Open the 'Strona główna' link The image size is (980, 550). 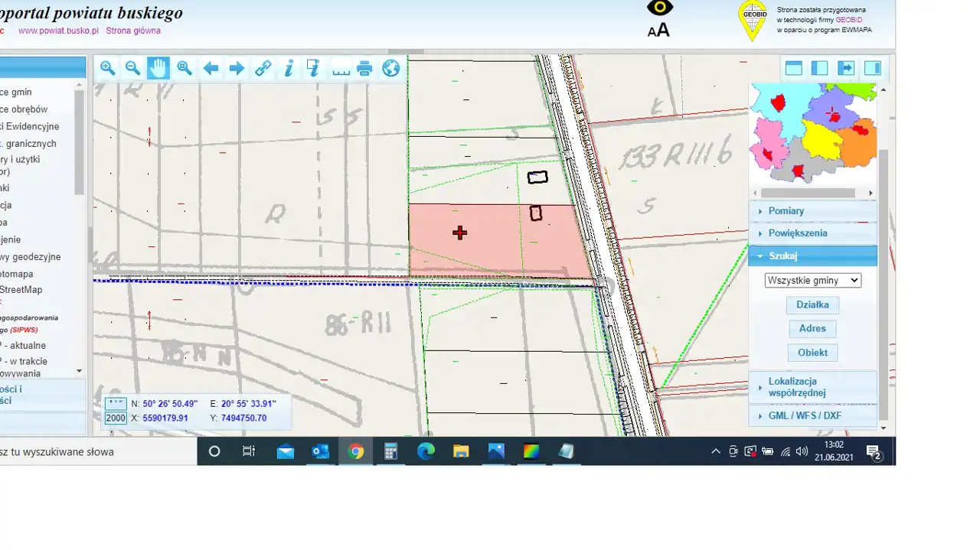coord(133,31)
